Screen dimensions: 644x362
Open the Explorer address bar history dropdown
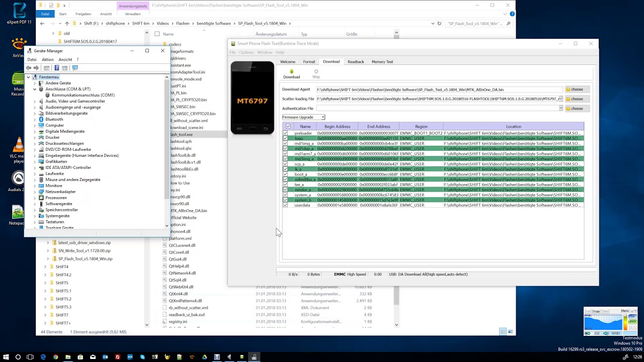point(433,23)
